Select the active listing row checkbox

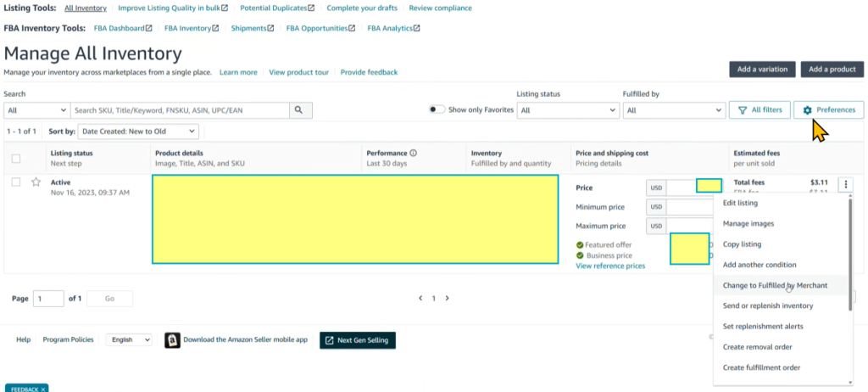coord(16,182)
